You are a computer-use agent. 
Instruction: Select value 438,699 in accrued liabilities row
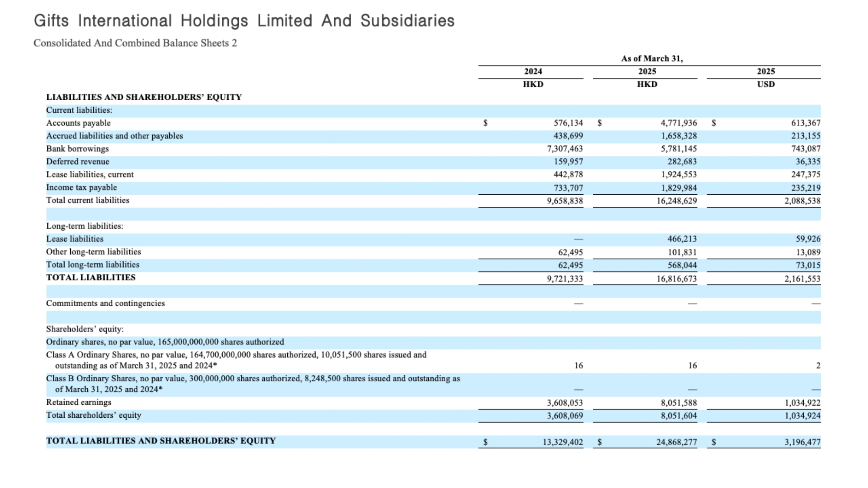tap(568, 136)
